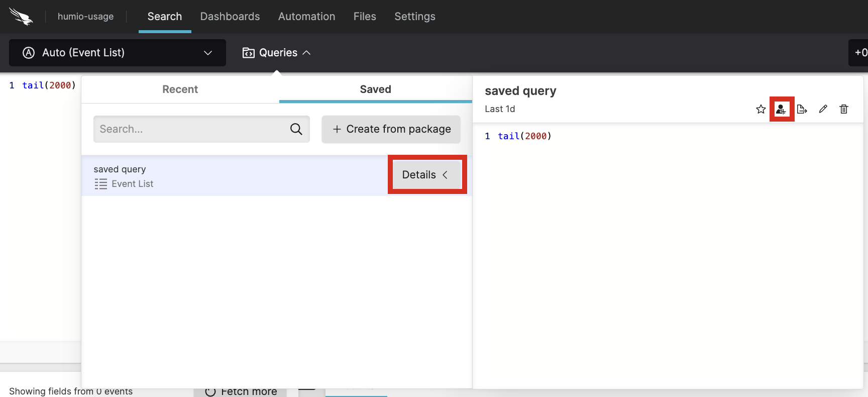Select the Saved tab
This screenshot has width=868, height=397.
375,89
